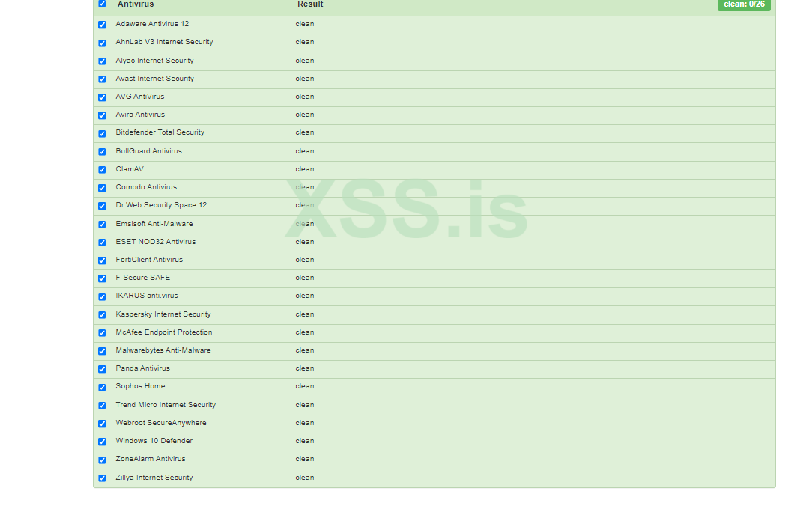Uncheck Adaware Antivirus 12 checkbox

click(x=102, y=25)
